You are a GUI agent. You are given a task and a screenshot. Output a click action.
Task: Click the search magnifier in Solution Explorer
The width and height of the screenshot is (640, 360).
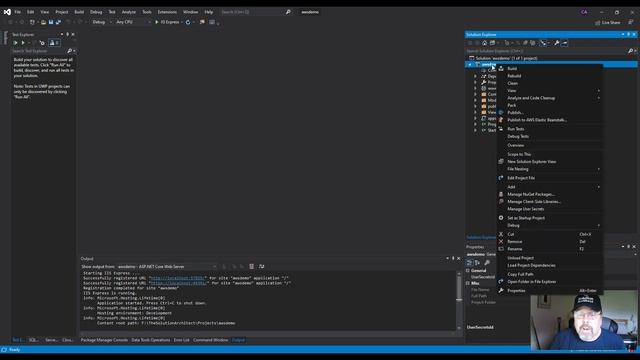coord(630,51)
